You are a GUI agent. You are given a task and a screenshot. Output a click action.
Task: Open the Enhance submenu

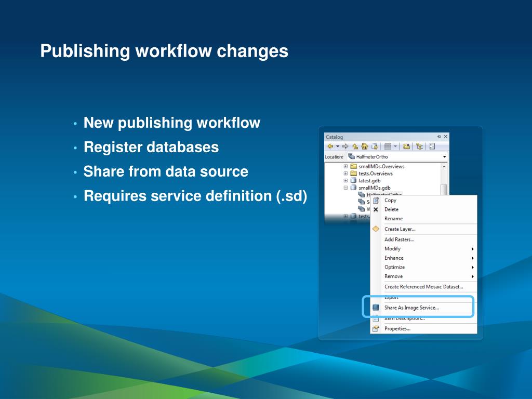424,258
